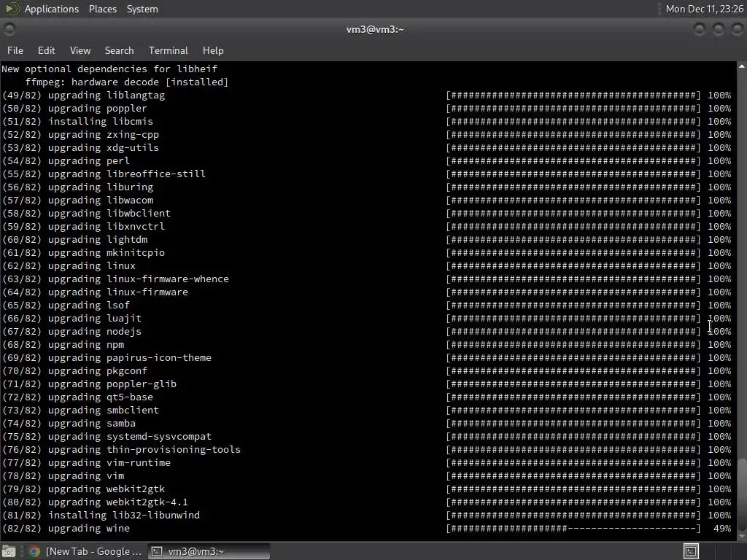
Task: Click the Applications logo icon in top panel
Action: (12, 9)
